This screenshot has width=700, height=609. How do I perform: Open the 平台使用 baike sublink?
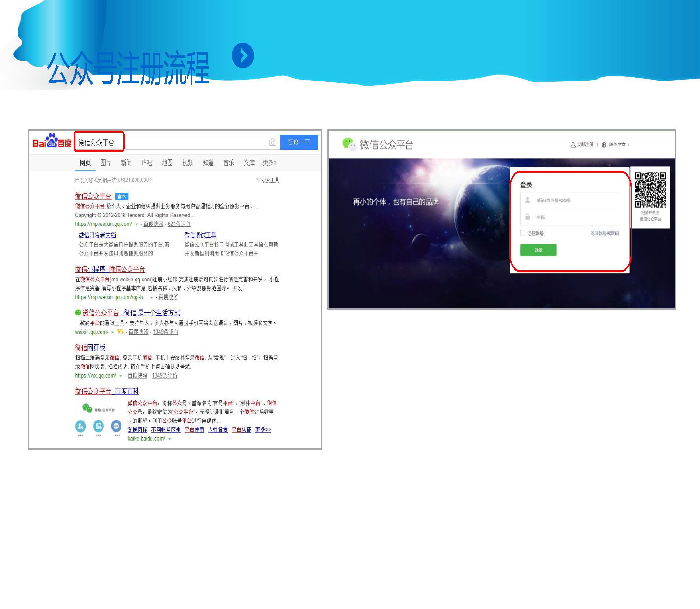point(194,429)
